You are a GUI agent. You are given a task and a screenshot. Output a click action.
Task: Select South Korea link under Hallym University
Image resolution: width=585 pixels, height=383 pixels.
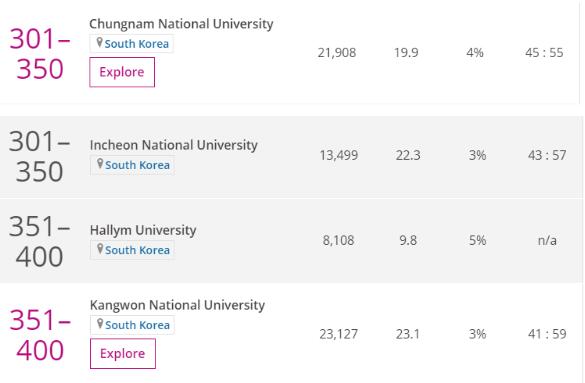[137, 250]
